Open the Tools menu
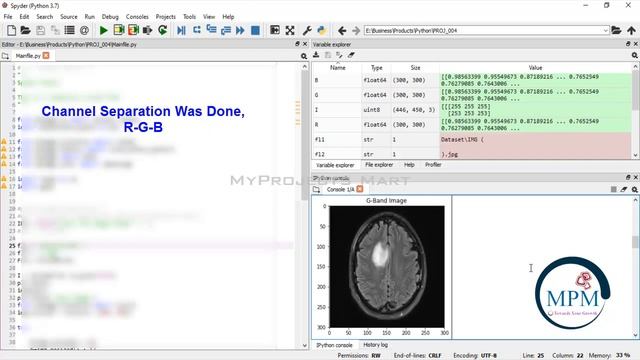The width and height of the screenshot is (640, 360). point(189,17)
